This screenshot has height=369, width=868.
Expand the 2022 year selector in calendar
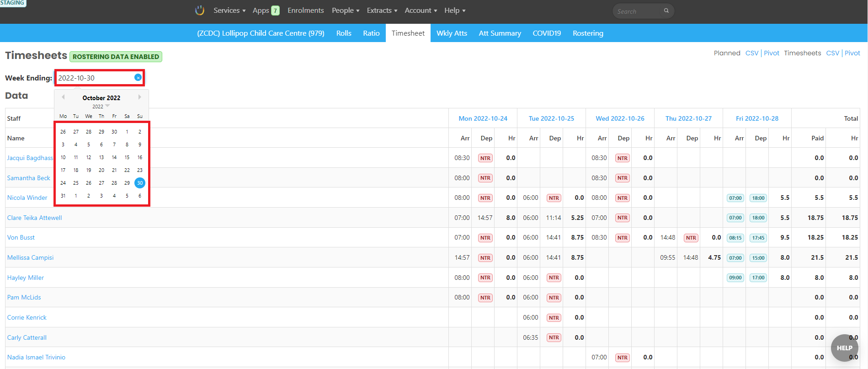pos(101,106)
